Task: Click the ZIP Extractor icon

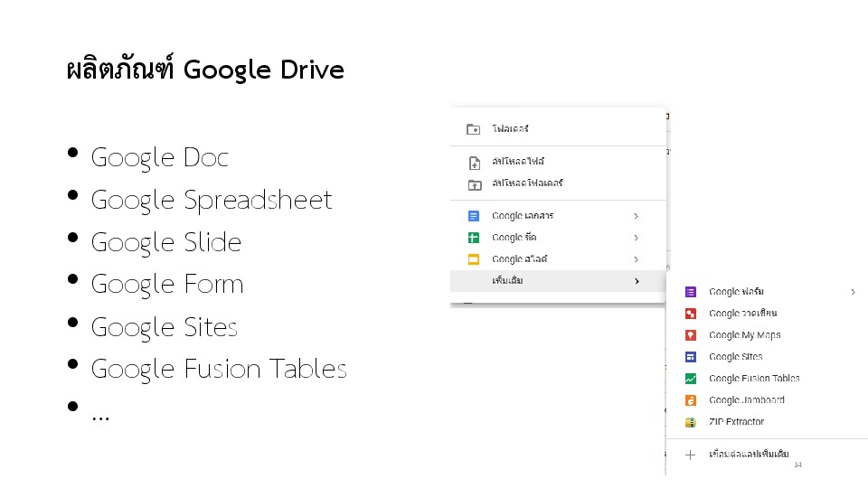Action: click(690, 422)
